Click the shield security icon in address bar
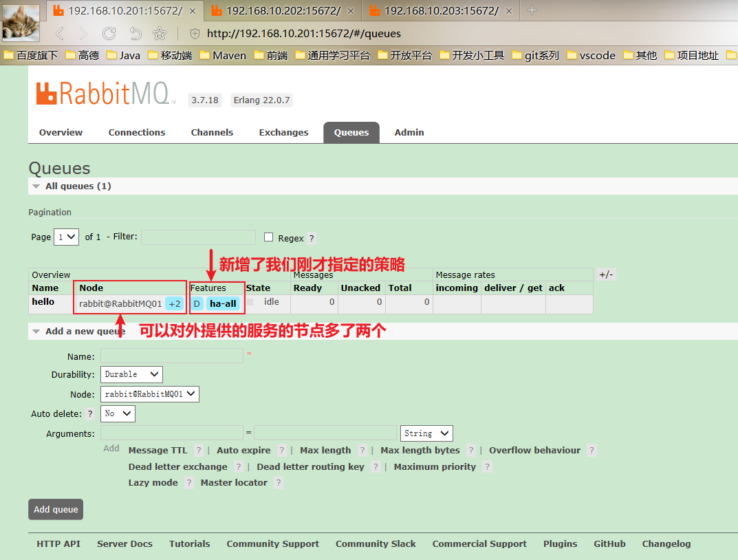738x560 pixels. (x=195, y=34)
